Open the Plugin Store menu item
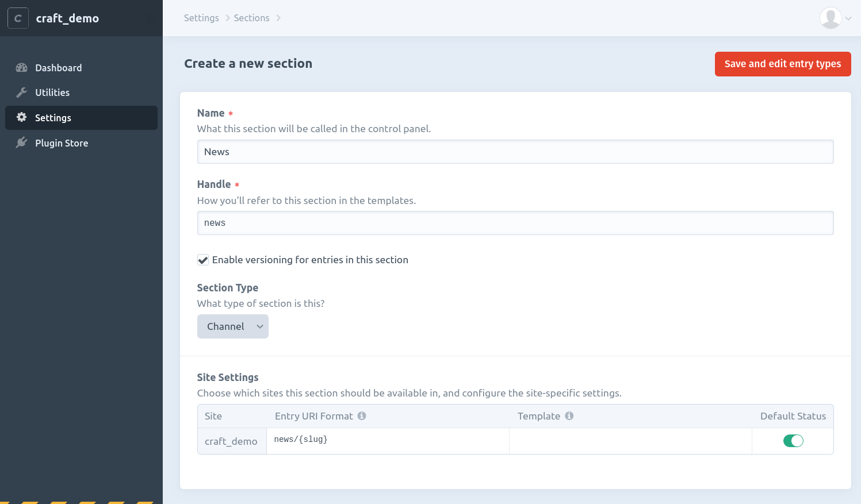 62,143
